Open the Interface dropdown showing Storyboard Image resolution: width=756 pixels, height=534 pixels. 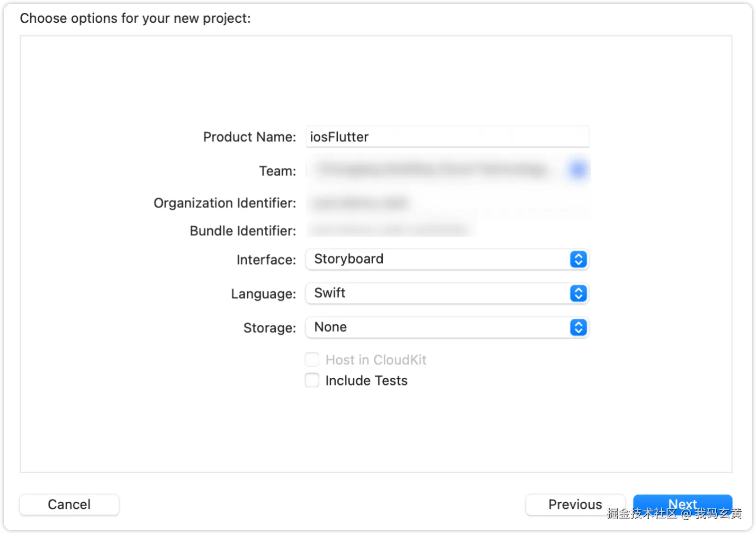click(441, 259)
